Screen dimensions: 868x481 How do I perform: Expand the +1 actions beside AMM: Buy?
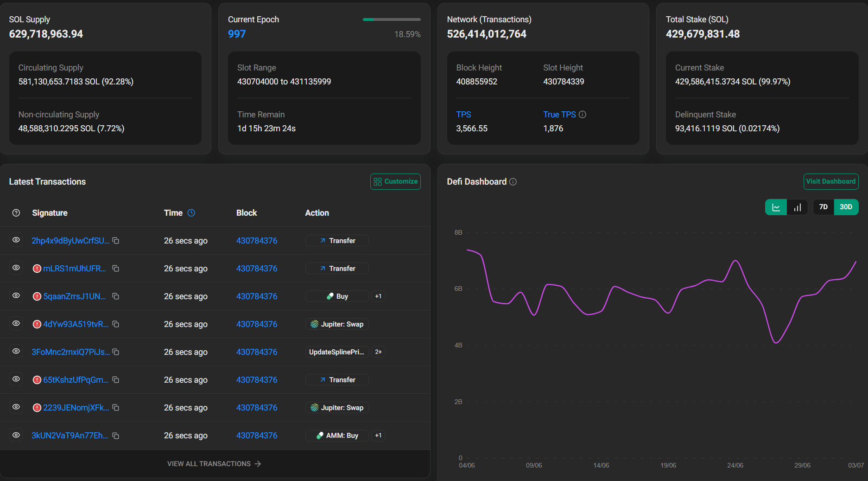pos(378,436)
